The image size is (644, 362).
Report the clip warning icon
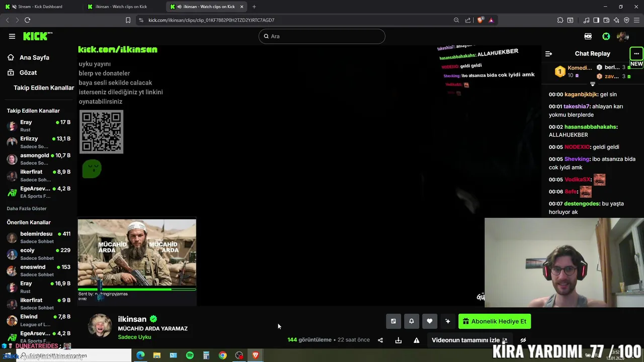point(417,340)
